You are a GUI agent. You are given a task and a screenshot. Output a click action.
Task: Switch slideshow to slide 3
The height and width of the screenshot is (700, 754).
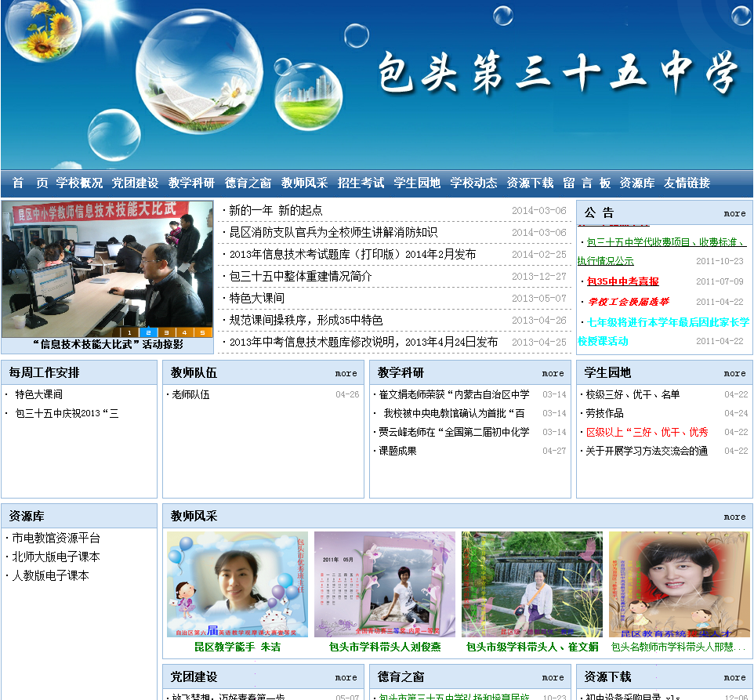pos(166,332)
